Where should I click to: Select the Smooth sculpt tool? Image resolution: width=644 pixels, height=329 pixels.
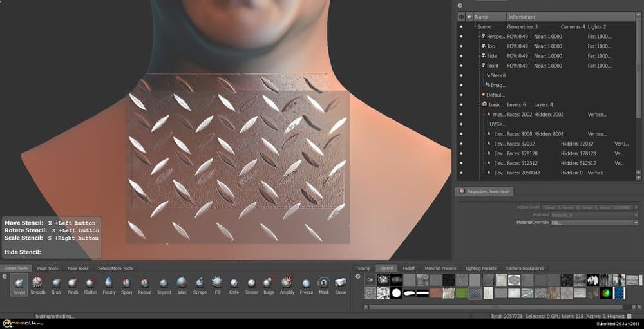37,283
